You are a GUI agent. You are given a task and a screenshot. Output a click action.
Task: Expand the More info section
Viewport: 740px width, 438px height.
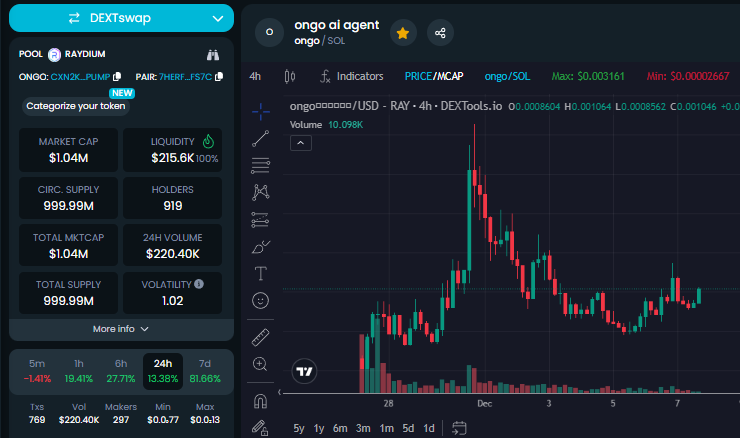121,329
